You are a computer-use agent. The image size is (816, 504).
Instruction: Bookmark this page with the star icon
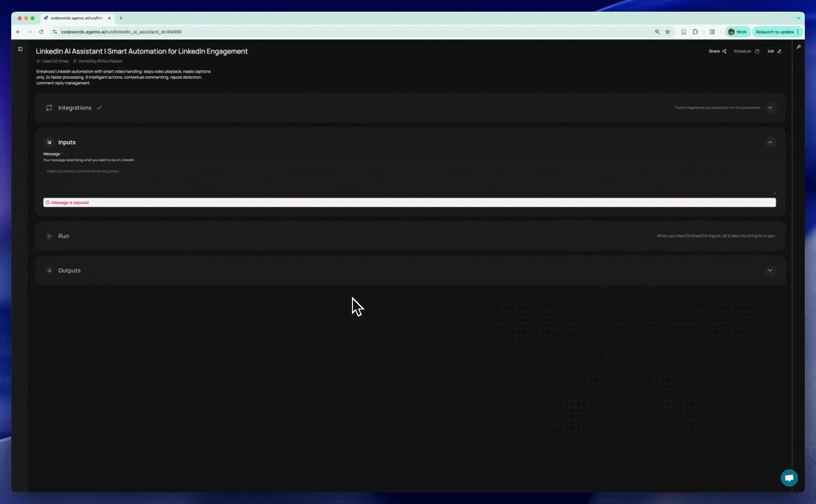tap(668, 32)
